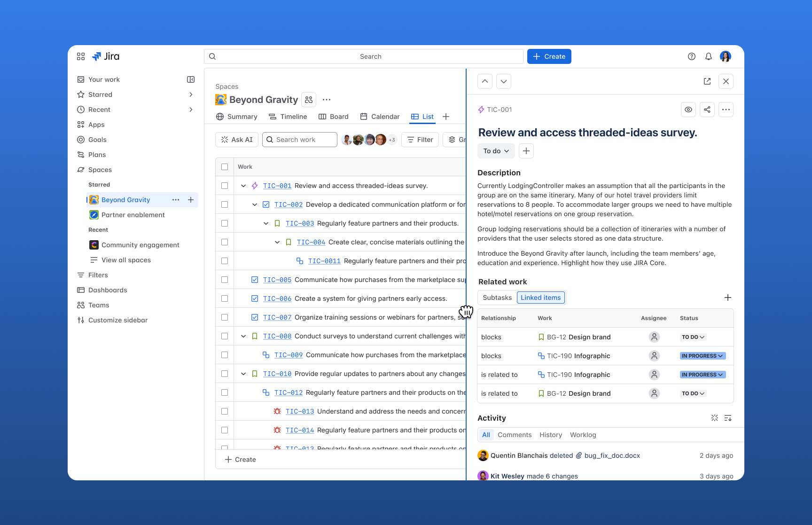Check the box for TIC-006 row
The height and width of the screenshot is (525, 812).
point(225,298)
